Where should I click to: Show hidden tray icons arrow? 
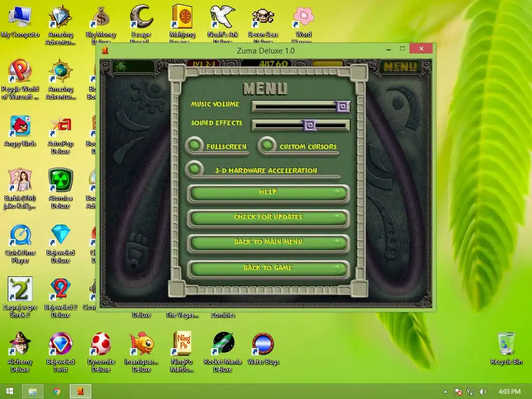point(445,392)
